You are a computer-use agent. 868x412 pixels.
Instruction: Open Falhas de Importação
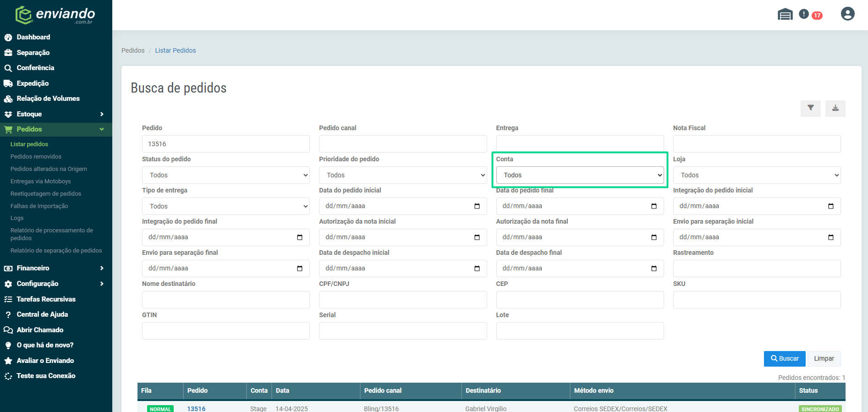click(39, 206)
